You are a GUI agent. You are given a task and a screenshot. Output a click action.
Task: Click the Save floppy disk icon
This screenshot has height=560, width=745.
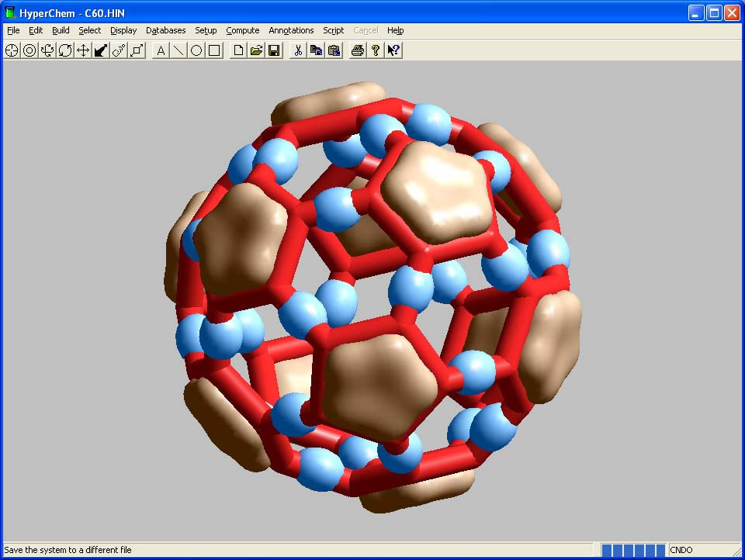pos(274,50)
